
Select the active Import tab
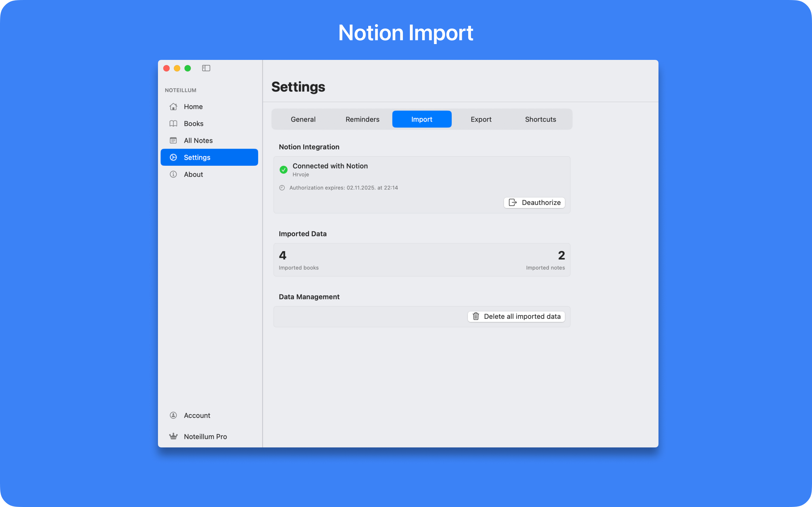pyautogui.click(x=422, y=119)
